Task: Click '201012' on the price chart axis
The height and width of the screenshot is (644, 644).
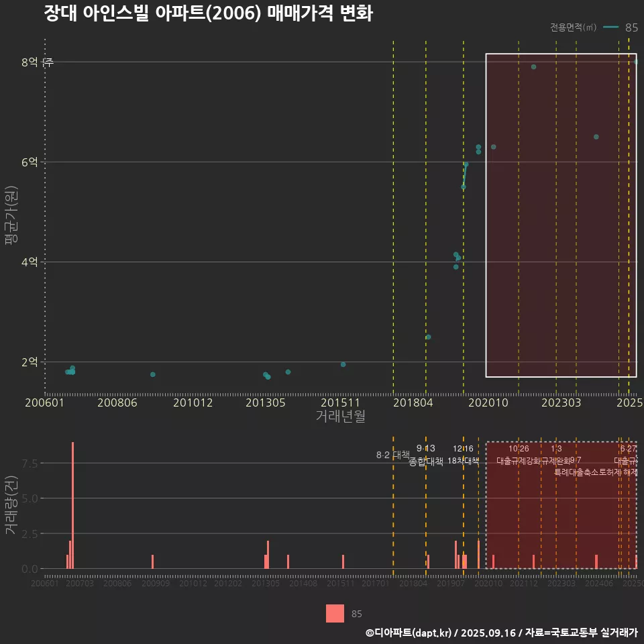Action: point(193,402)
